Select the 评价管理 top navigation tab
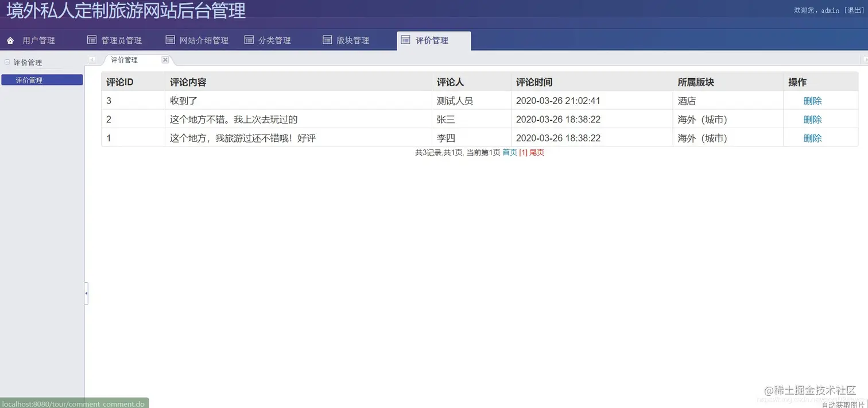Screen dimensions: 868x408 pos(433,40)
